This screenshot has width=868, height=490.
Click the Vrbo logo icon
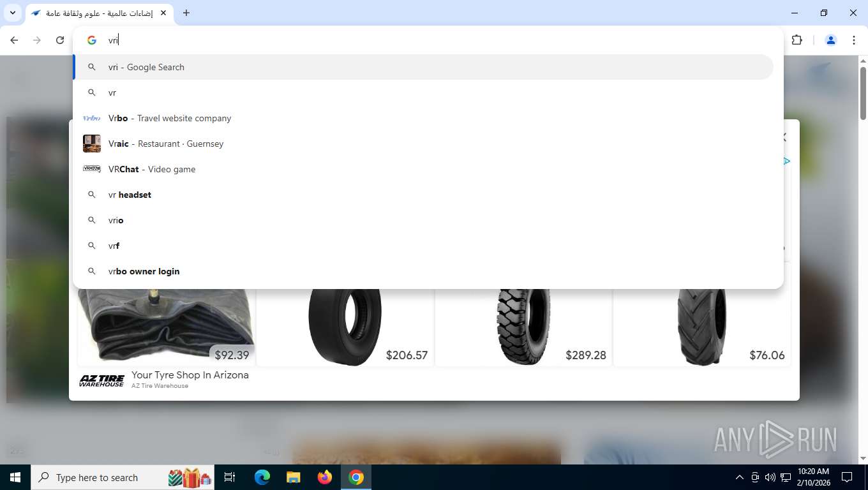click(92, 118)
